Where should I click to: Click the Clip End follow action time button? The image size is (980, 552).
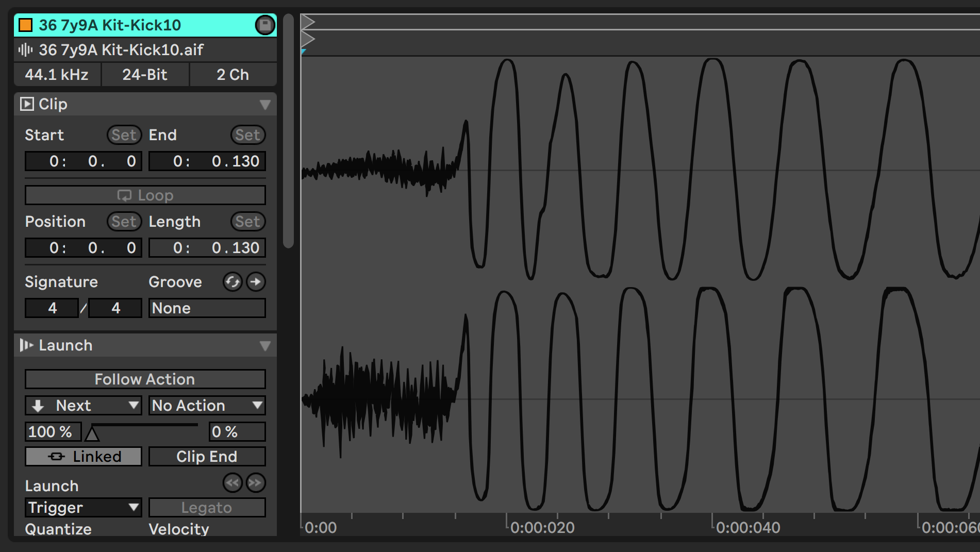click(x=206, y=456)
